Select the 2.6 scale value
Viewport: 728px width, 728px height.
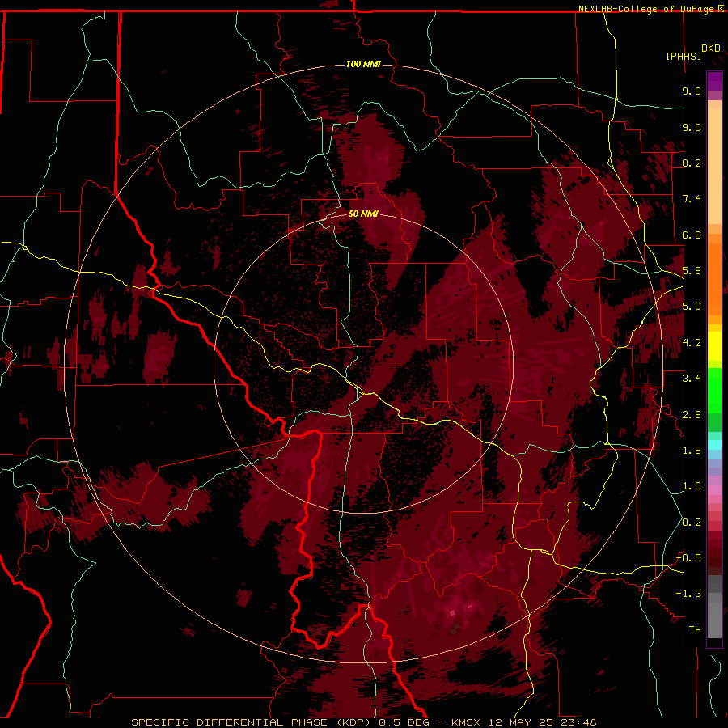tap(692, 415)
